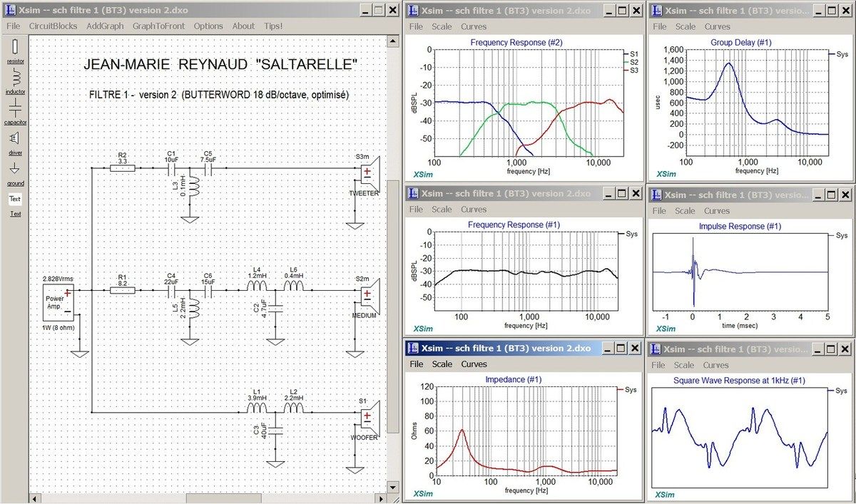The height and width of the screenshot is (504, 856).
Task: Select the TWEETER driver S3m symbol
Action: point(371,173)
